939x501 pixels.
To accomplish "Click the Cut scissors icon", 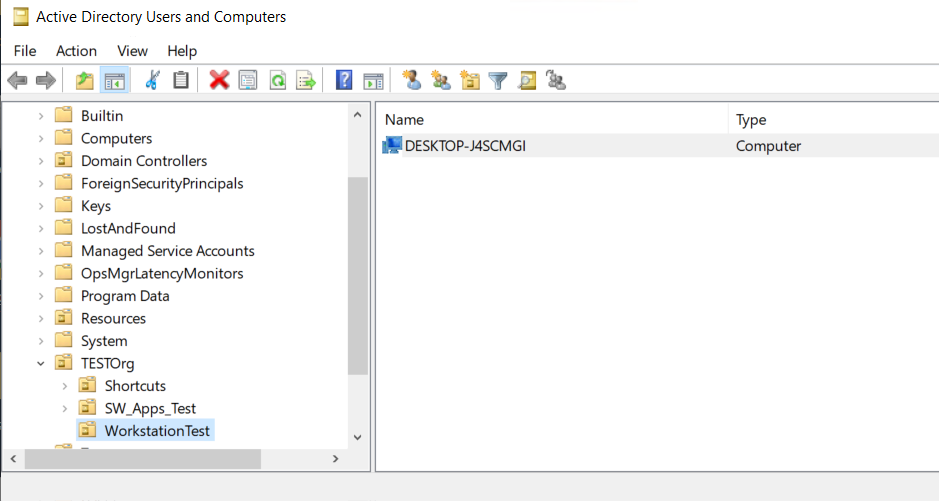I will coord(152,80).
